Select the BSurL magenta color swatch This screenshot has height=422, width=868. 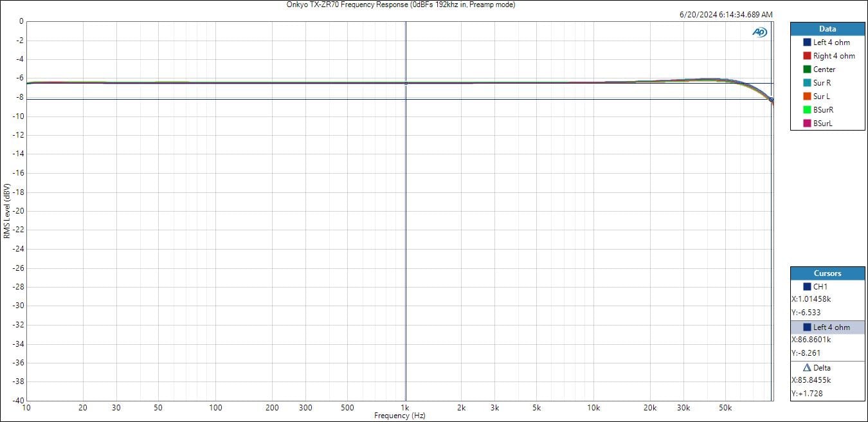(x=807, y=124)
